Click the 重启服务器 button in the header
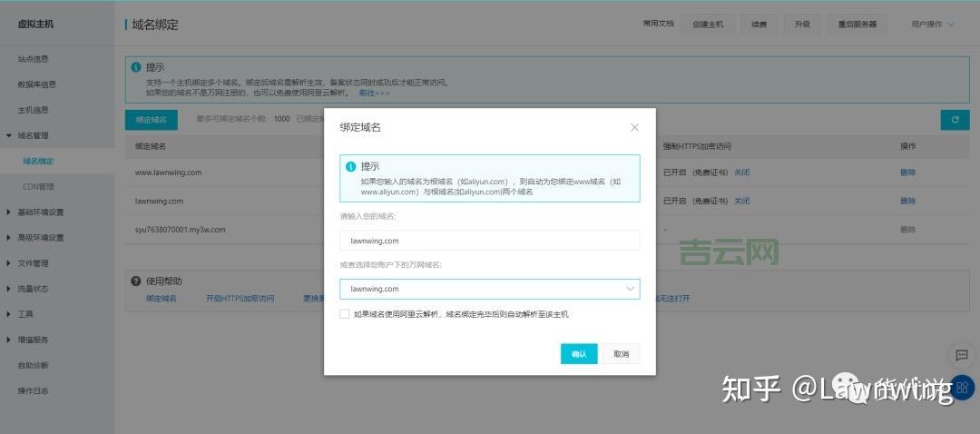This screenshot has height=434, width=980. pyautogui.click(x=857, y=25)
